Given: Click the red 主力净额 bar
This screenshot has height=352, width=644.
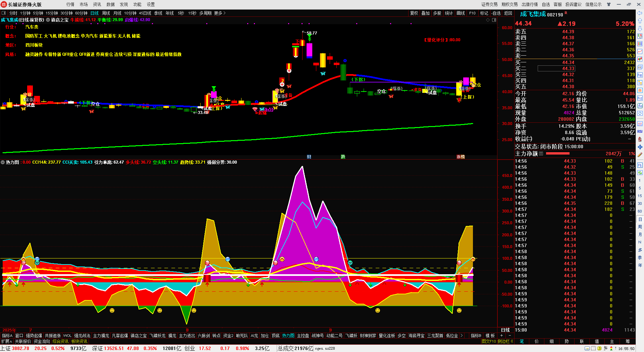Looking at the screenshot, I should click(558, 154).
